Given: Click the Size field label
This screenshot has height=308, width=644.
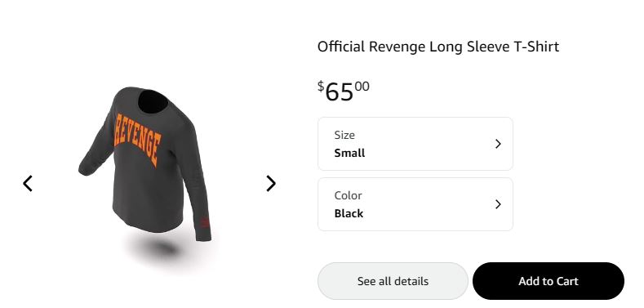Looking at the screenshot, I should point(344,136).
